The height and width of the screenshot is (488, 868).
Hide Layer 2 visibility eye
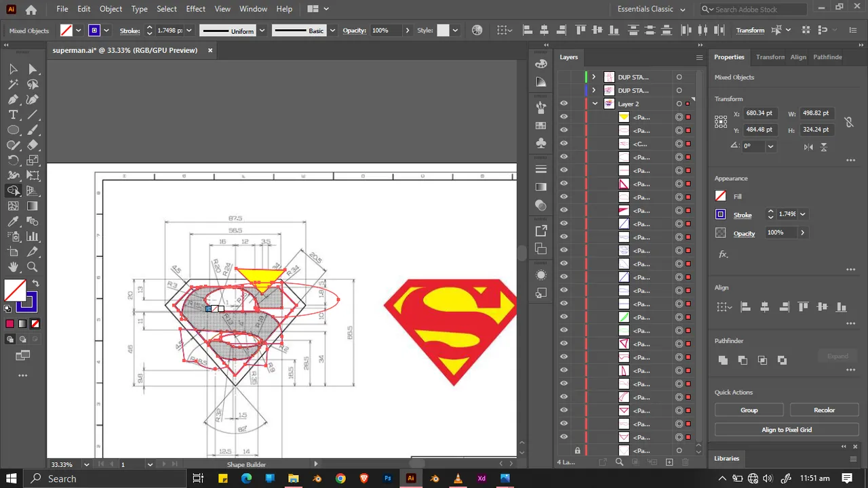(x=564, y=104)
